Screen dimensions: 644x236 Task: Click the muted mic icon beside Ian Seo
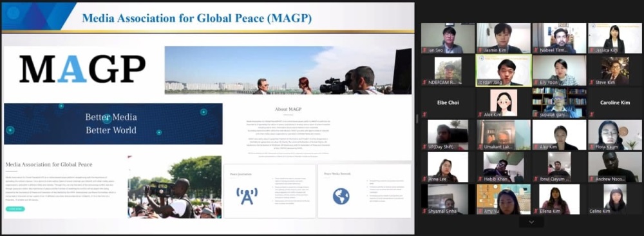click(424, 50)
